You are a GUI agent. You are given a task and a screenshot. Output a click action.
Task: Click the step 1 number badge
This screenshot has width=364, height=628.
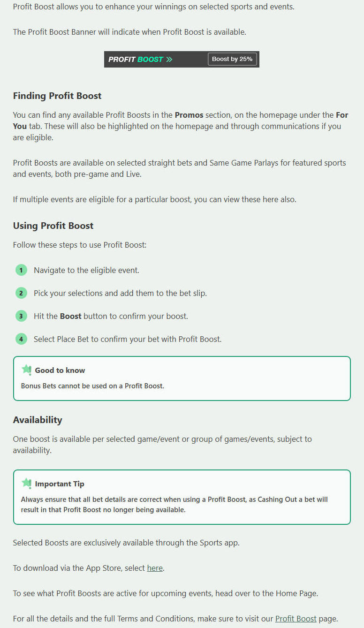tap(21, 270)
